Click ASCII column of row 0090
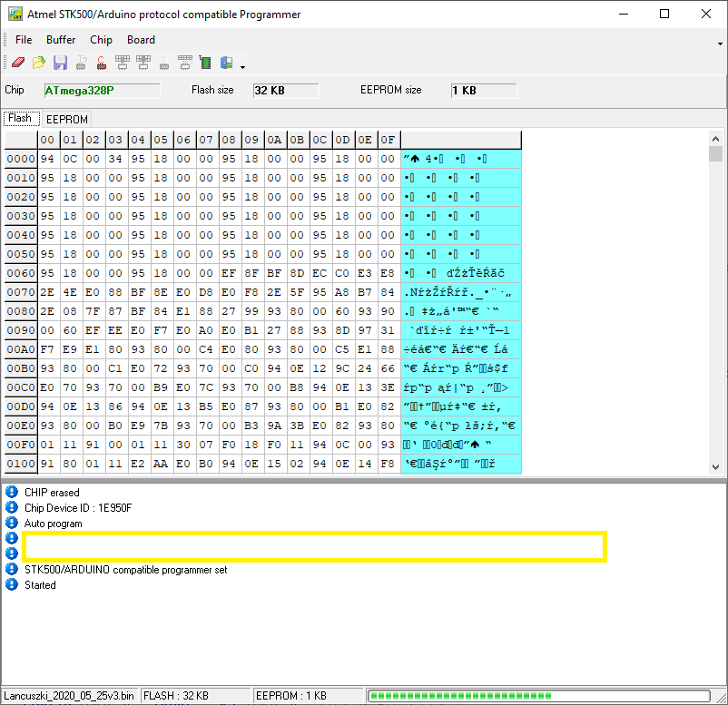 click(x=461, y=330)
